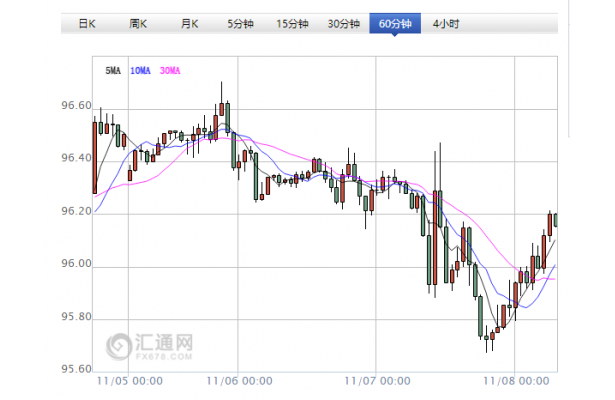Select the 15分钟 interval tab

point(292,24)
